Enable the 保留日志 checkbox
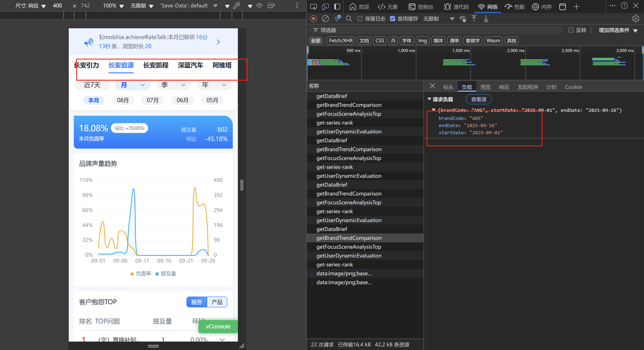 coord(360,19)
